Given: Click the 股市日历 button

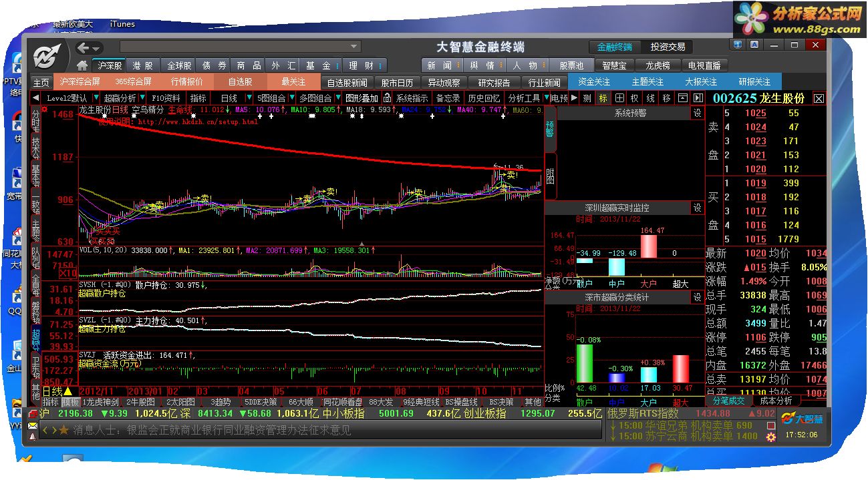Looking at the screenshot, I should coord(398,83).
